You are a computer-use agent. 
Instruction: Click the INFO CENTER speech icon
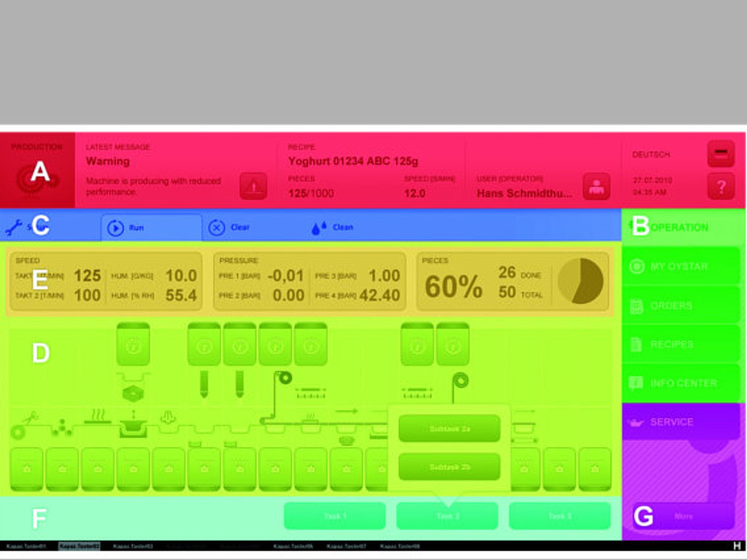(636, 383)
